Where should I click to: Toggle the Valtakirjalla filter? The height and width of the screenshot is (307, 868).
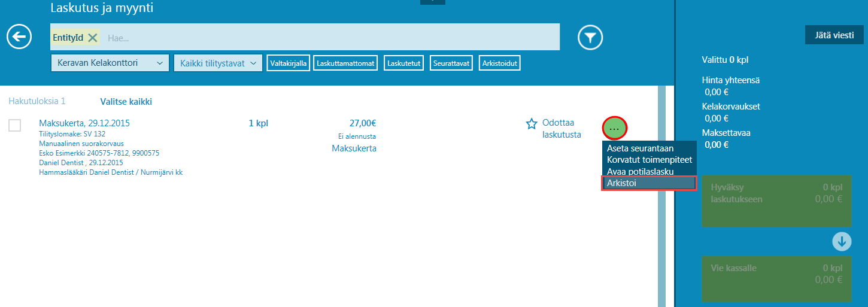pyautogui.click(x=289, y=63)
